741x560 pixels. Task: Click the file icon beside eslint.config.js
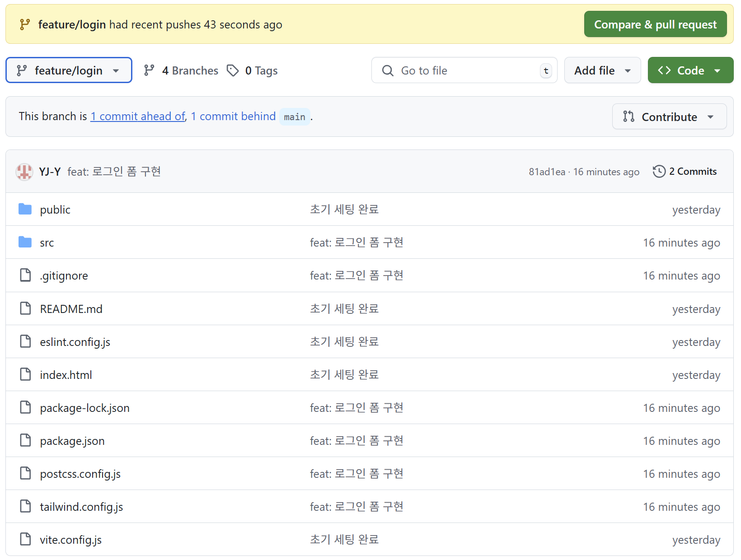point(26,341)
